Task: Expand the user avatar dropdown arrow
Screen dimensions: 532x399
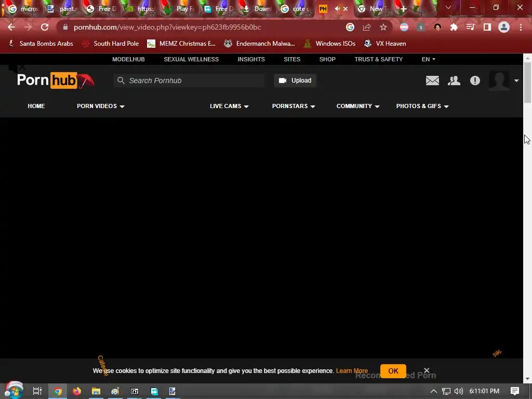Action: pyautogui.click(x=516, y=81)
